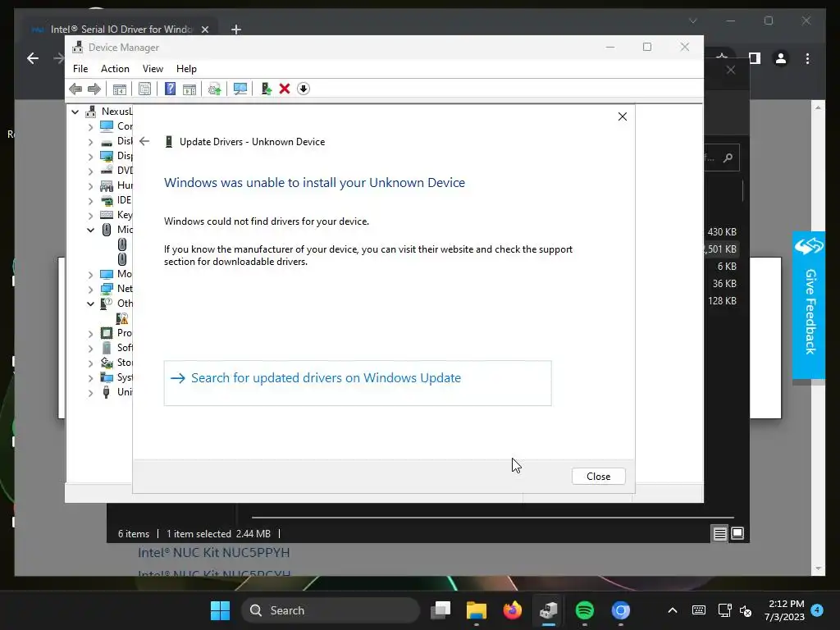Open the File menu in Device Manager
The width and height of the screenshot is (840, 630).
(80, 69)
